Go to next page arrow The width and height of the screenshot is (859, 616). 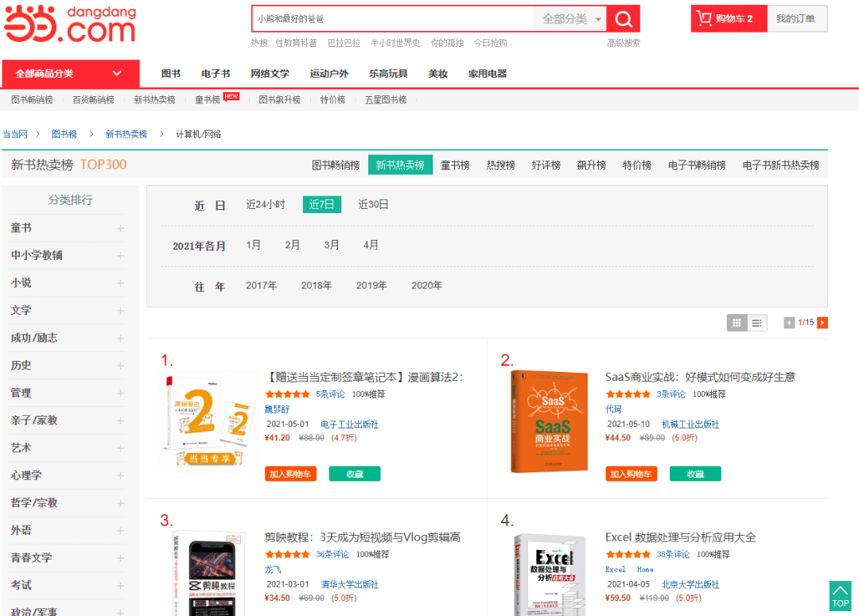(822, 323)
